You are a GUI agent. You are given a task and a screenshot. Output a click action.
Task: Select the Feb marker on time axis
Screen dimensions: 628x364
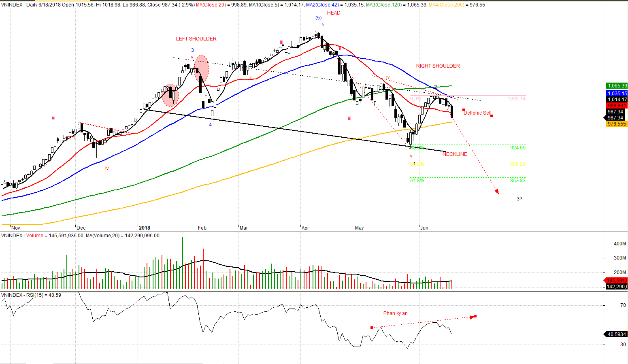click(x=202, y=228)
